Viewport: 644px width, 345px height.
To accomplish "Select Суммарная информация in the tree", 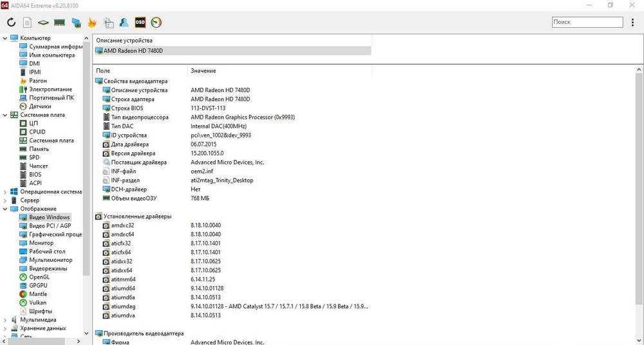I will coord(51,46).
